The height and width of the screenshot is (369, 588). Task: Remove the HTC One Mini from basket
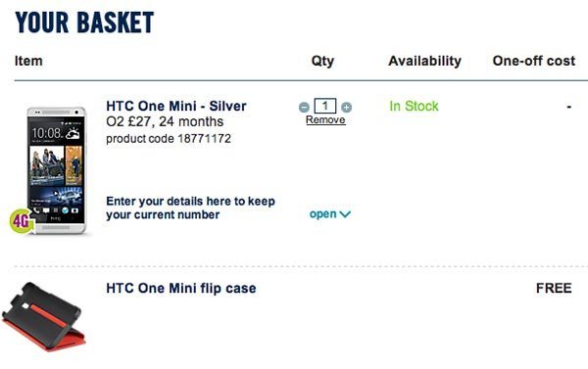[x=325, y=119]
